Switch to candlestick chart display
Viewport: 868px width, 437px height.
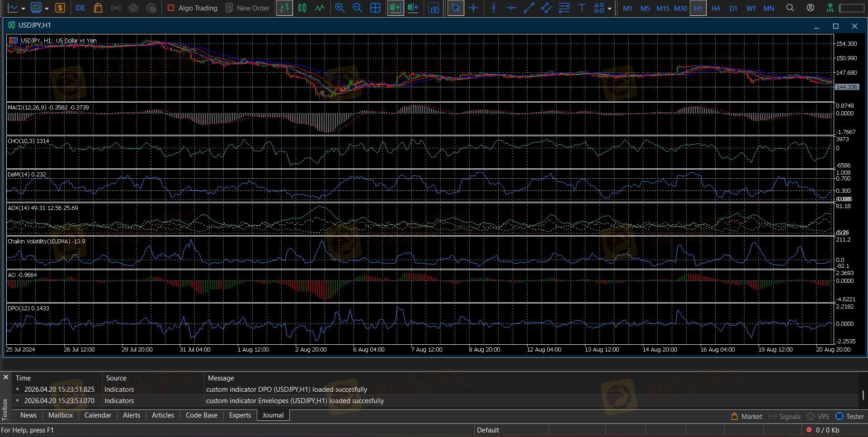(x=302, y=8)
